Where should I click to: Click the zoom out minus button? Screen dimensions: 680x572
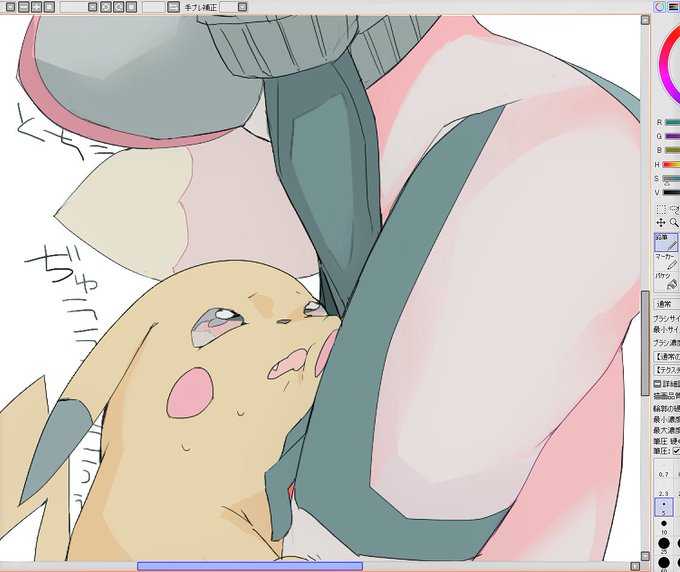(x=24, y=7)
